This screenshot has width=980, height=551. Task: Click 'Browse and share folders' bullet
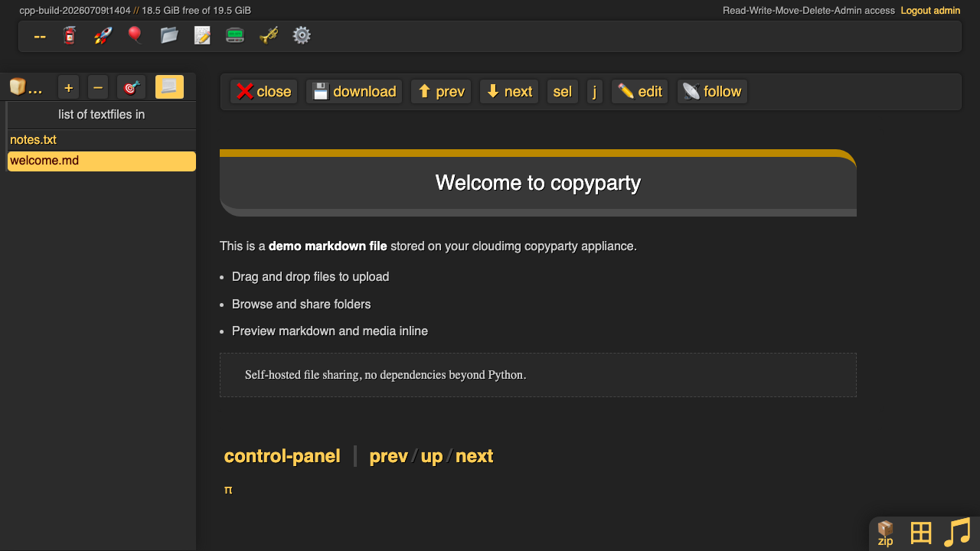[301, 305]
